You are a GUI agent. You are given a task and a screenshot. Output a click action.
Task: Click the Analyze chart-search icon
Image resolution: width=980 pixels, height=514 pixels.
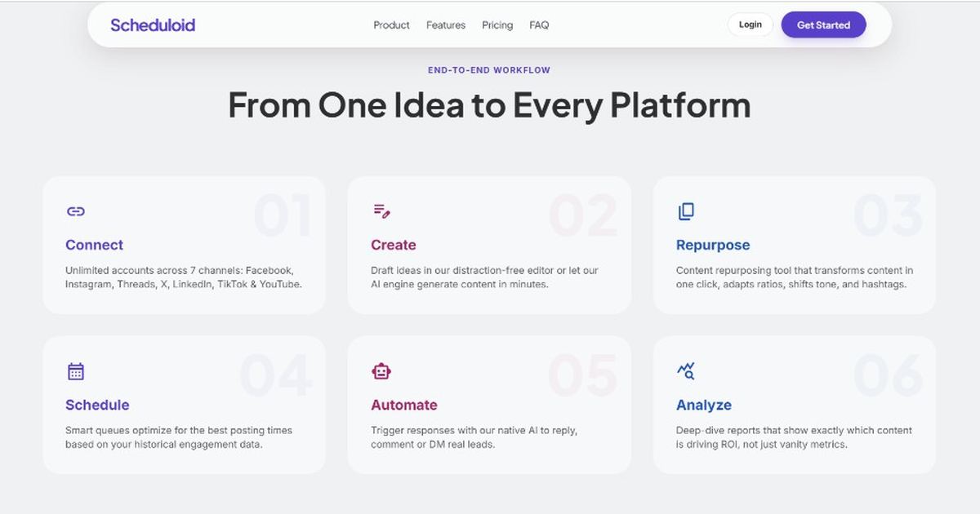(x=686, y=371)
